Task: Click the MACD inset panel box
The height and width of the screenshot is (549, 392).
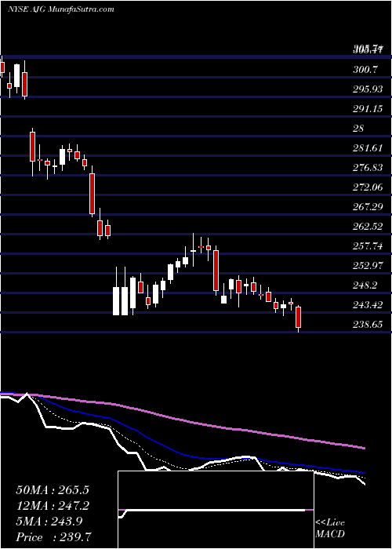Action: 216,510
